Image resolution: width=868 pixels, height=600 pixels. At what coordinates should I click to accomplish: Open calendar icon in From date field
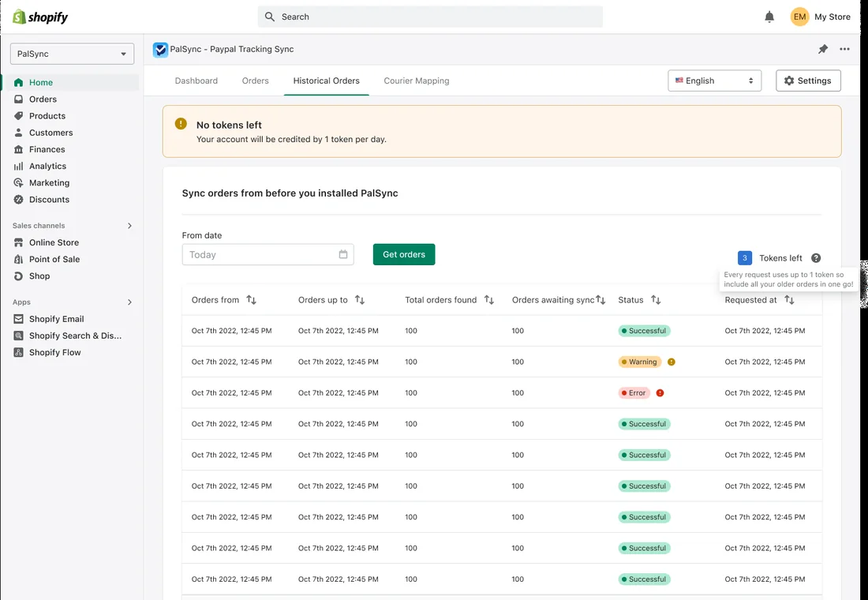[343, 254]
